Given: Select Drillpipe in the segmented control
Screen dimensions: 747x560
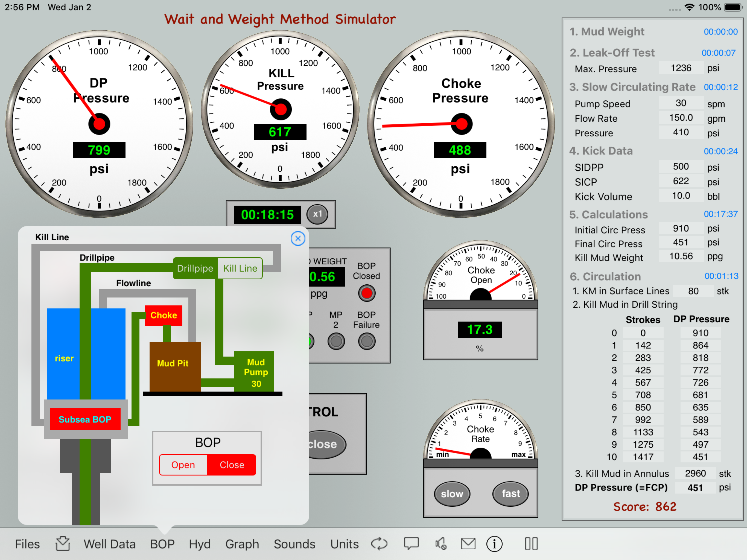Looking at the screenshot, I should [x=195, y=268].
